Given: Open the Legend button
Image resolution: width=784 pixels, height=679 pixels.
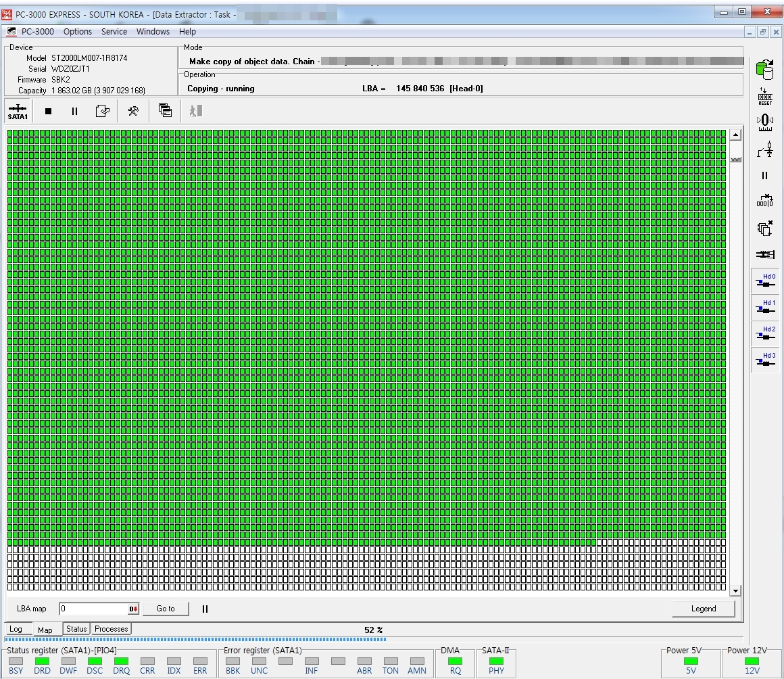Looking at the screenshot, I should pos(703,609).
